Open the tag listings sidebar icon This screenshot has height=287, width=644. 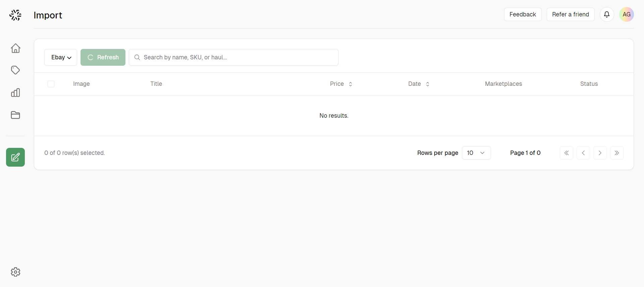[15, 70]
